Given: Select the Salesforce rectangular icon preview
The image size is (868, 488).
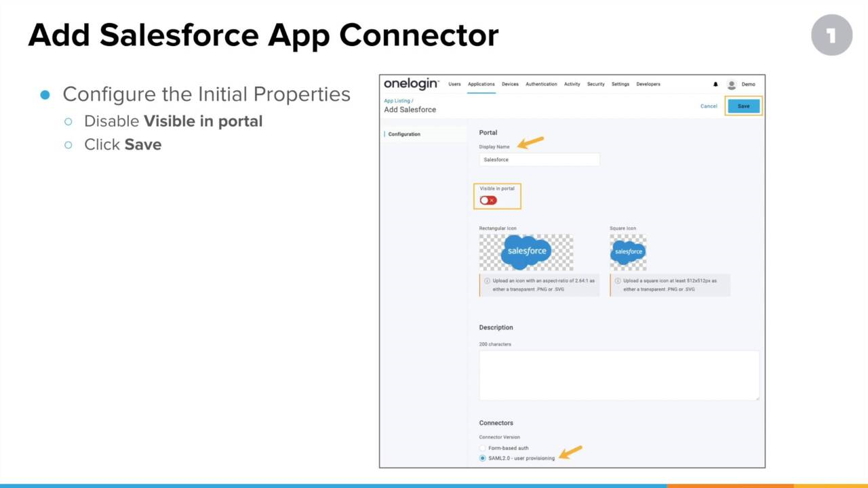Looking at the screenshot, I should point(526,251).
